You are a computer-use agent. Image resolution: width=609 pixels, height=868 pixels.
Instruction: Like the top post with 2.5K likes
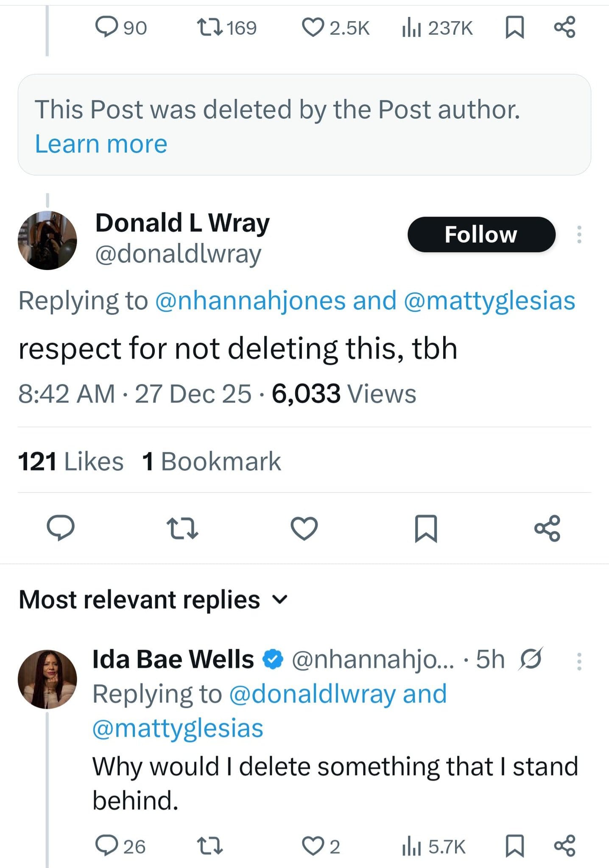[335, 28]
